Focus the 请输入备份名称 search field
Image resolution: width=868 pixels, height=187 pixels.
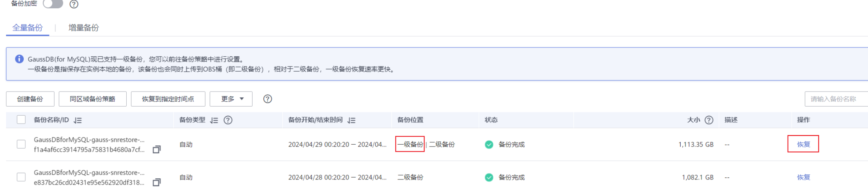click(x=836, y=99)
